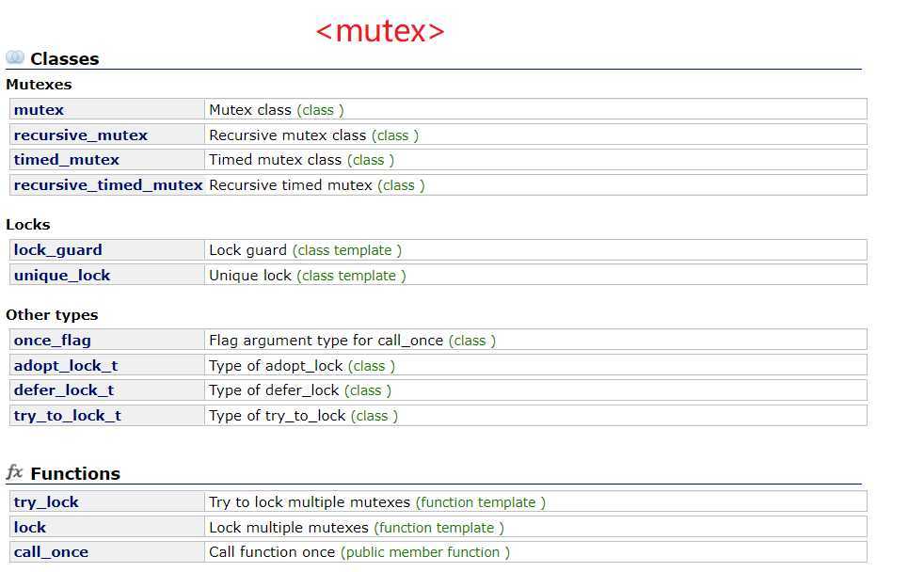Open the adopt_lock_t type link
The height and width of the screenshot is (572, 924).
pos(65,366)
